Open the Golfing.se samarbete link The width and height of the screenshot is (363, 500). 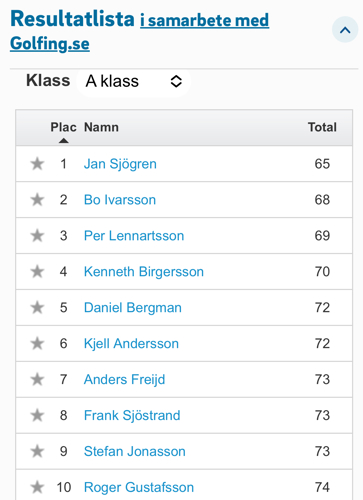point(139,32)
